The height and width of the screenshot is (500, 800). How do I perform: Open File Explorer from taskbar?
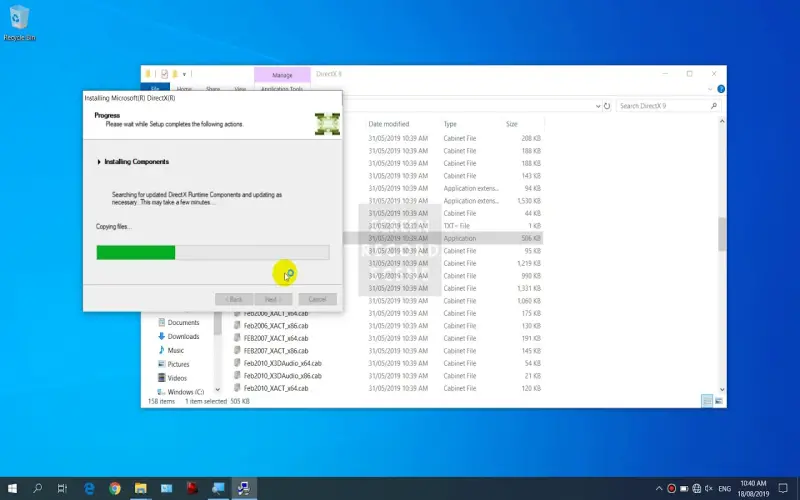[141, 488]
